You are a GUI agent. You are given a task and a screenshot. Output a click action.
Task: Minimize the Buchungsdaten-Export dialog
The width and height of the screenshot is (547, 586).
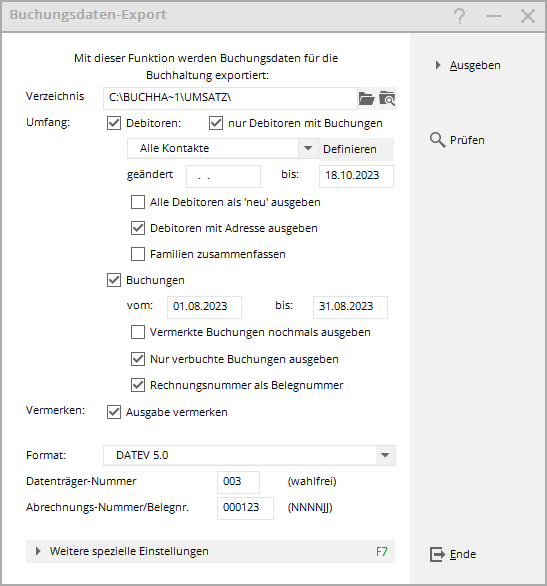tap(494, 16)
